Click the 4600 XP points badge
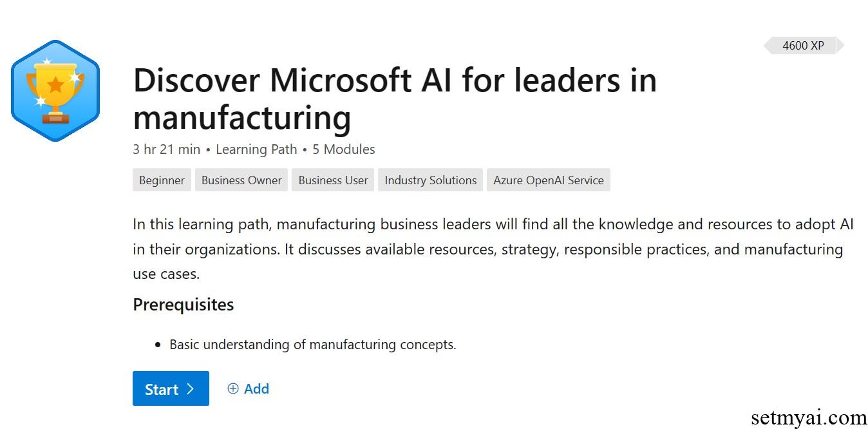This screenshot has width=868, height=429. [803, 46]
